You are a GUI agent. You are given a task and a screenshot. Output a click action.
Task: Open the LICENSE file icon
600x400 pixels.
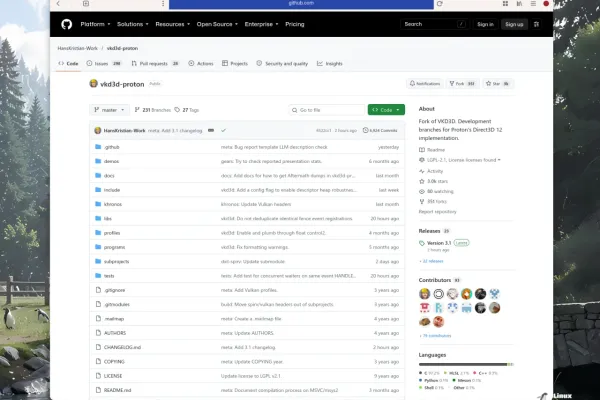98,376
